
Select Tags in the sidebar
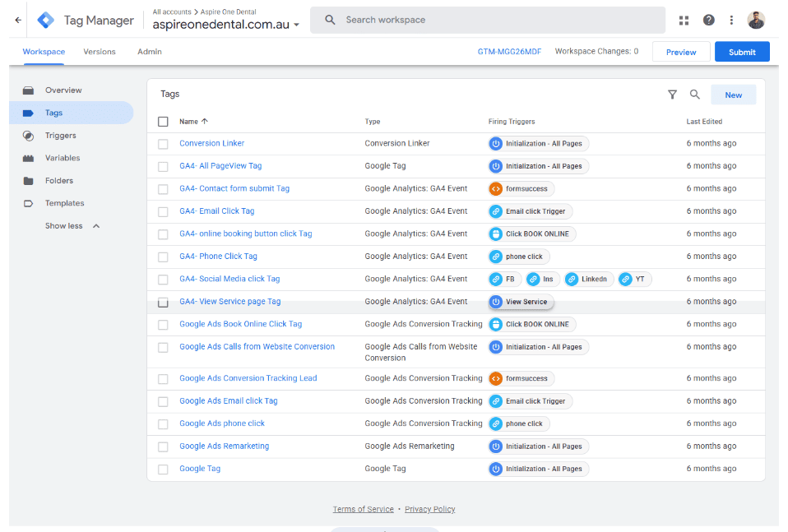pyautogui.click(x=72, y=113)
